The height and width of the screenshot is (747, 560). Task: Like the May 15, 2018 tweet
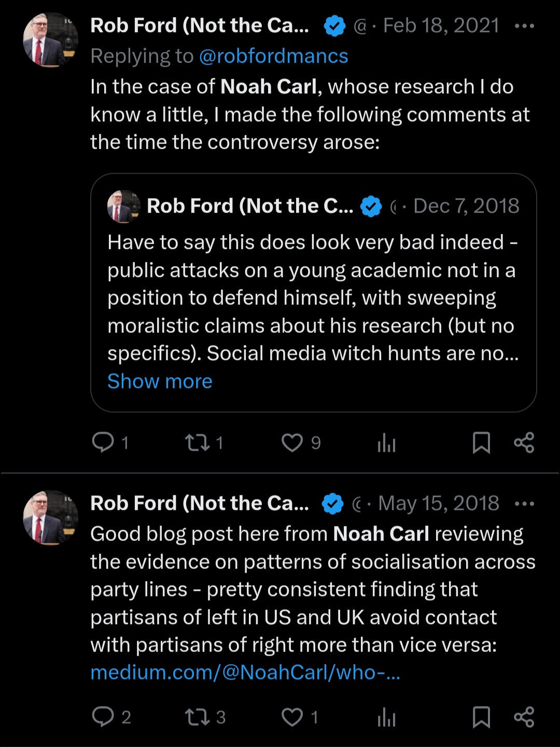[x=292, y=717]
